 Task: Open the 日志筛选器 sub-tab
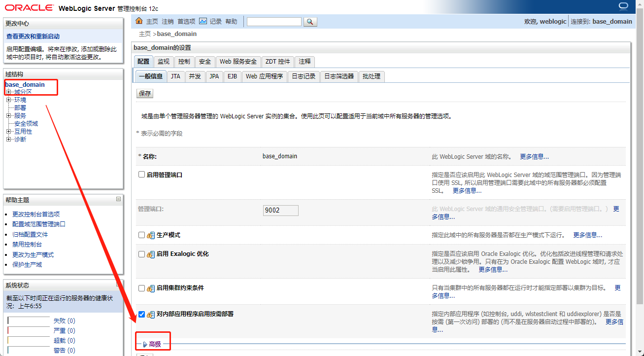339,76
